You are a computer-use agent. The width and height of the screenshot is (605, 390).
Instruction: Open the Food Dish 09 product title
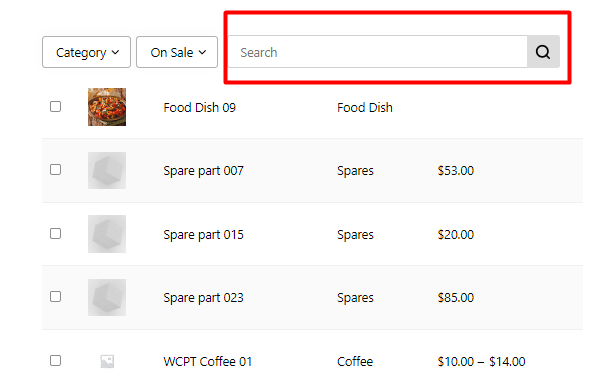[x=199, y=107]
